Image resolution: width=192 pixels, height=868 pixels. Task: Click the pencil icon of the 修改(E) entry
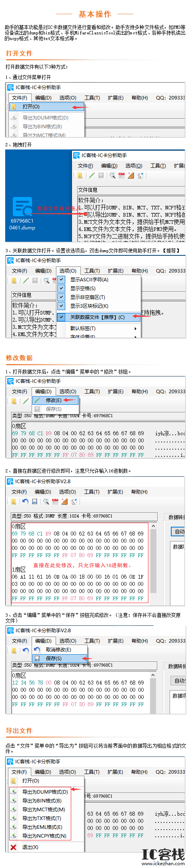coord(37,400)
